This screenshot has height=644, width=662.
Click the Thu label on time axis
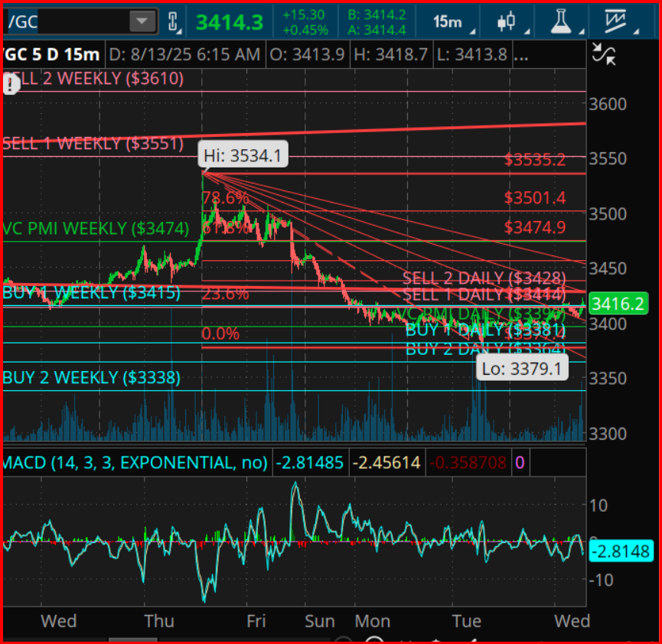158,621
